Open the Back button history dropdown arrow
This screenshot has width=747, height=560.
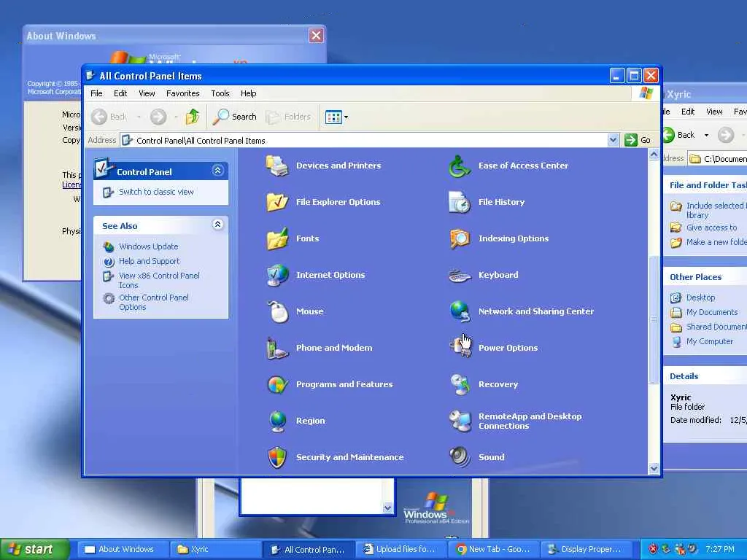[x=139, y=117]
